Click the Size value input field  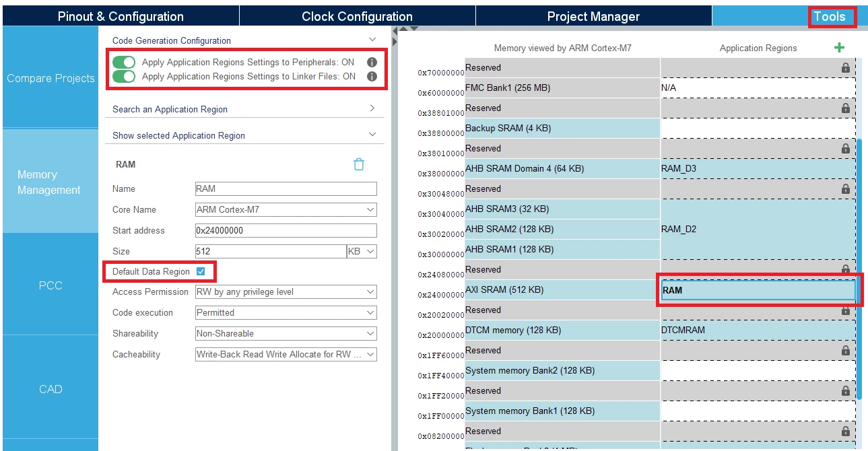[x=271, y=252]
